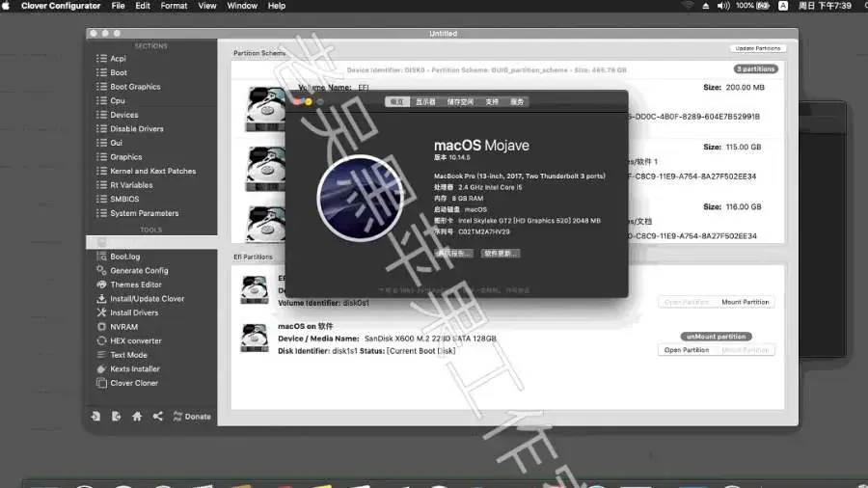Click the 3 partitions badge
Screen dimensions: 868x488
tap(755, 69)
